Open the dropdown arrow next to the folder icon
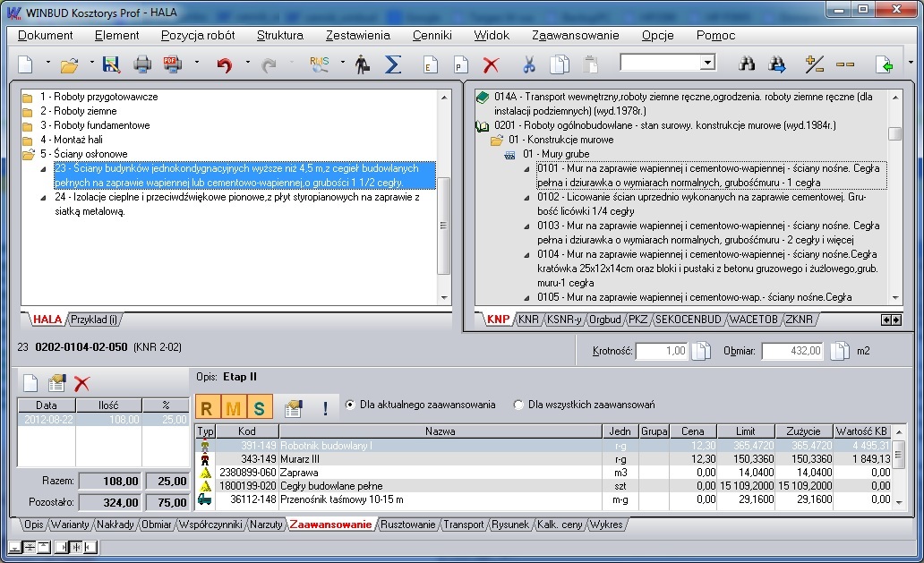 pyautogui.click(x=92, y=62)
